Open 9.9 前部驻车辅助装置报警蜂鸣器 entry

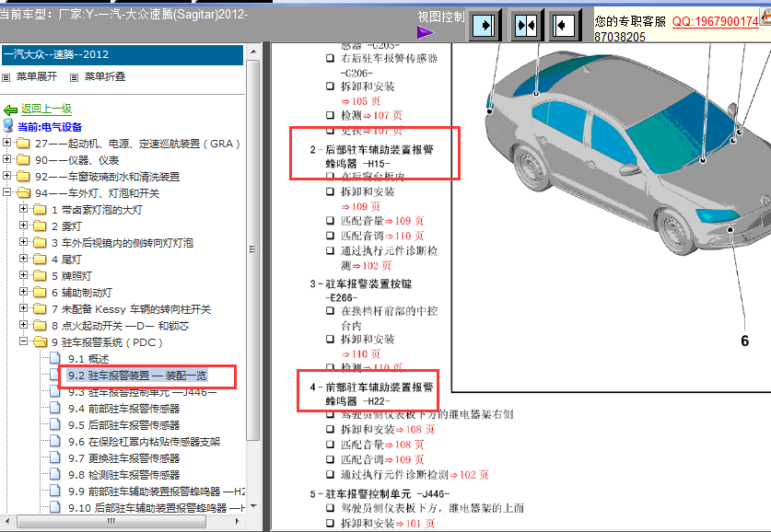157,492
